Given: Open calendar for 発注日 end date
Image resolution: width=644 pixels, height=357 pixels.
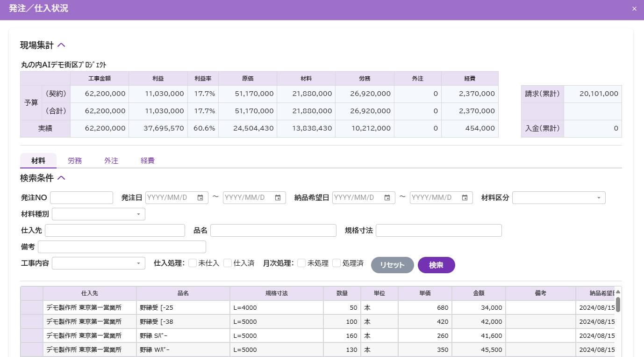Looking at the screenshot, I should point(278,198).
